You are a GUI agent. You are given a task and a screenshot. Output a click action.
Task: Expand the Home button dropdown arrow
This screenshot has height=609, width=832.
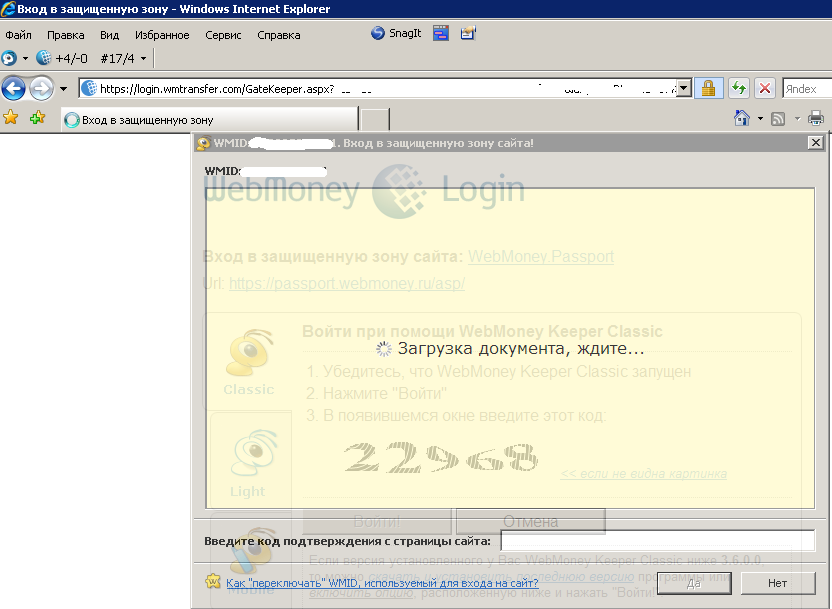[x=760, y=118]
